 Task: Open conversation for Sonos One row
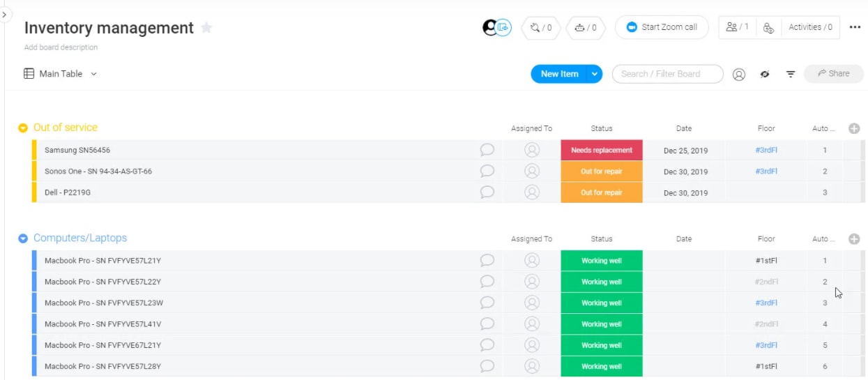(x=487, y=171)
